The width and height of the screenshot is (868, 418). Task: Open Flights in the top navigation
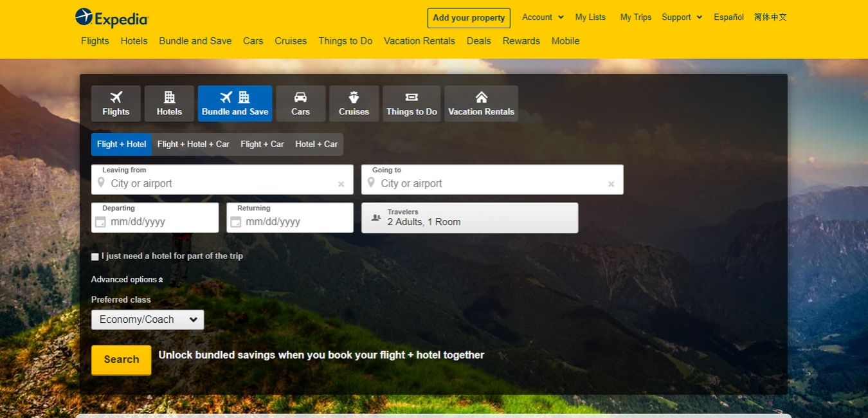pos(95,41)
